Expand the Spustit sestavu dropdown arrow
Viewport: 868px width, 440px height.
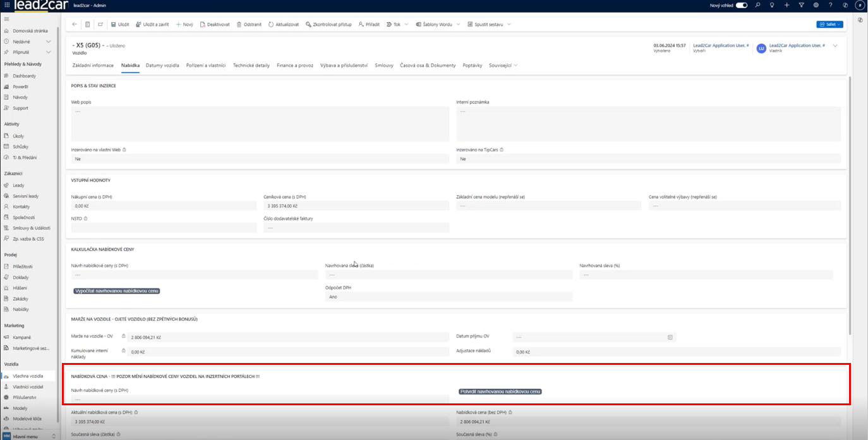pos(509,25)
